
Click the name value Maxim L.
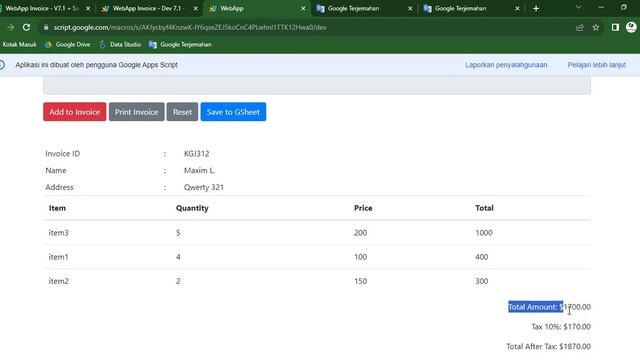pyautogui.click(x=199, y=170)
